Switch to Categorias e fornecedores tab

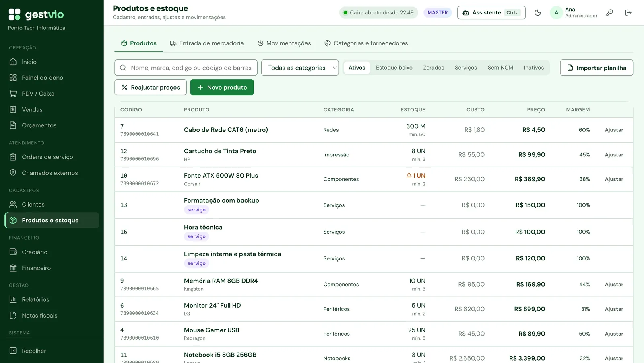366,43
